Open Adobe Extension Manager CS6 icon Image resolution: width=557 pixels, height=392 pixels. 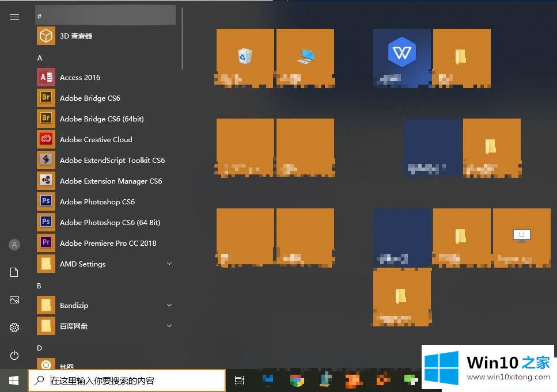point(46,180)
